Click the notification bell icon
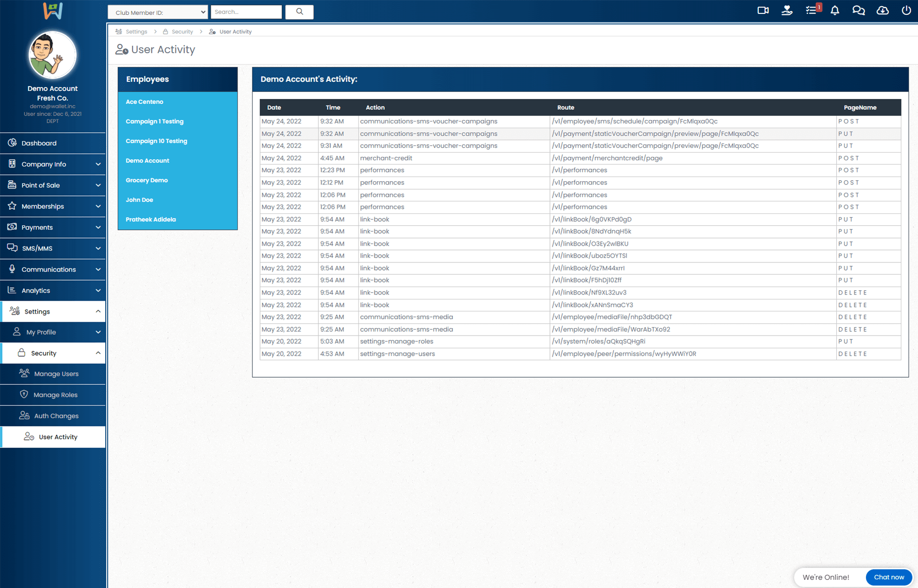This screenshot has height=588, width=918. [835, 11]
